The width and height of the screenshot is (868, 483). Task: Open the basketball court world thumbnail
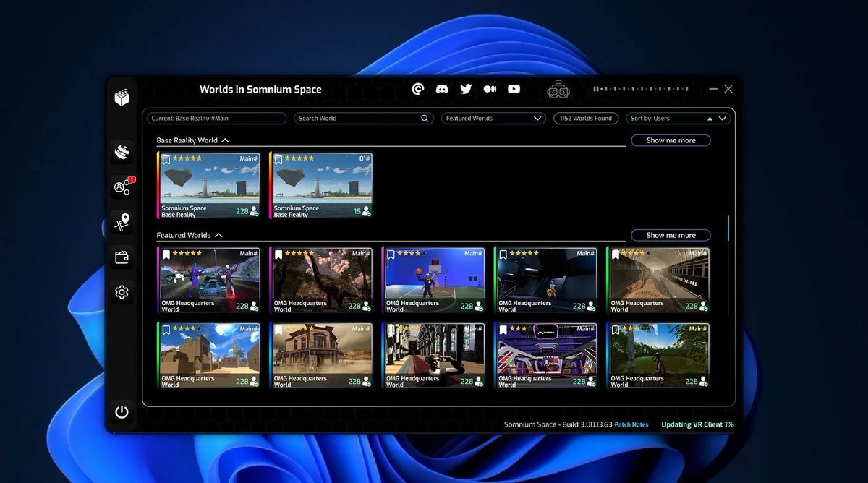click(434, 281)
